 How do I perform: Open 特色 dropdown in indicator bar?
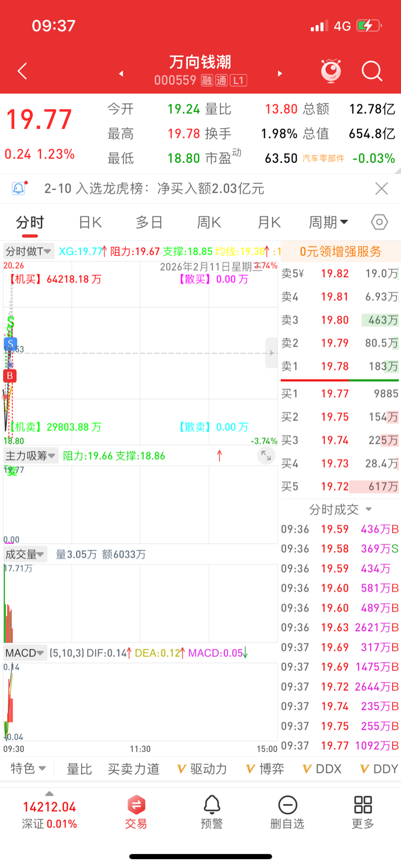[28, 768]
